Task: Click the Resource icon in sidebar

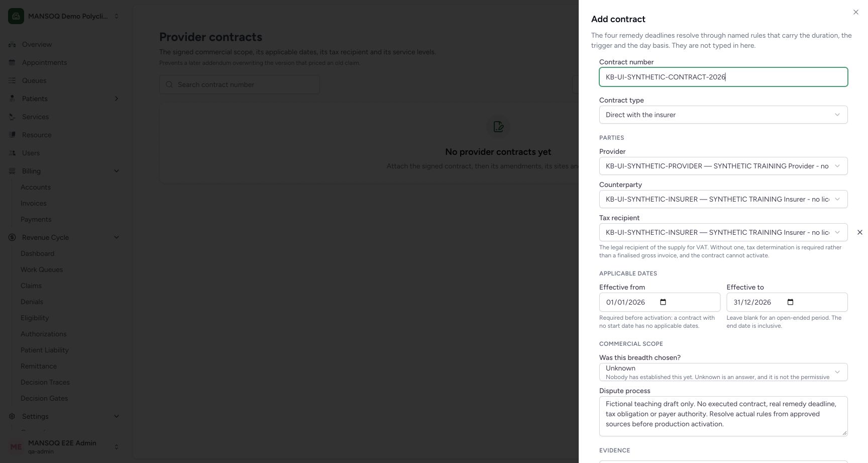Action: [12, 135]
